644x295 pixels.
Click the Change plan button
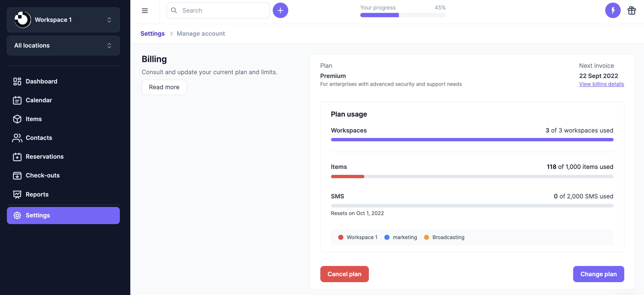(599, 274)
